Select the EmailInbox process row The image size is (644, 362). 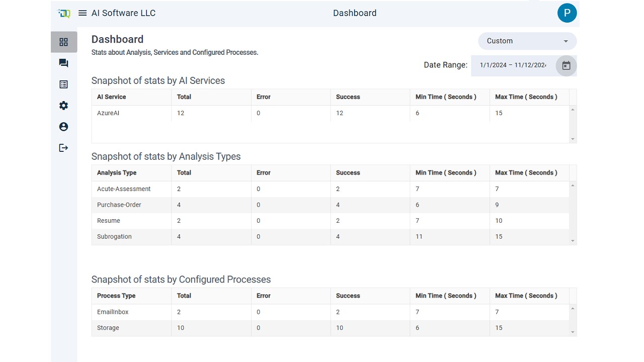tap(331, 312)
